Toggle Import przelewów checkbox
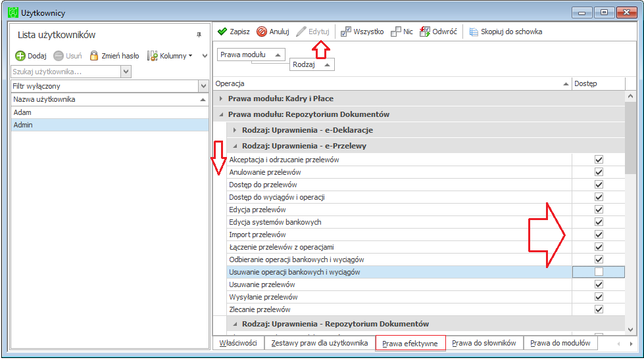The width and height of the screenshot is (644, 360). coord(599,235)
